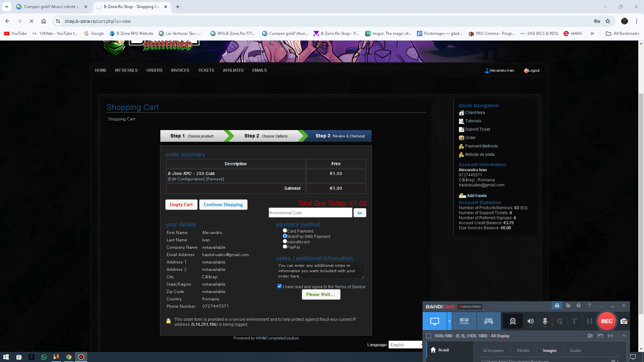Open MY DETAILS menu item
644x362 pixels.
point(126,70)
